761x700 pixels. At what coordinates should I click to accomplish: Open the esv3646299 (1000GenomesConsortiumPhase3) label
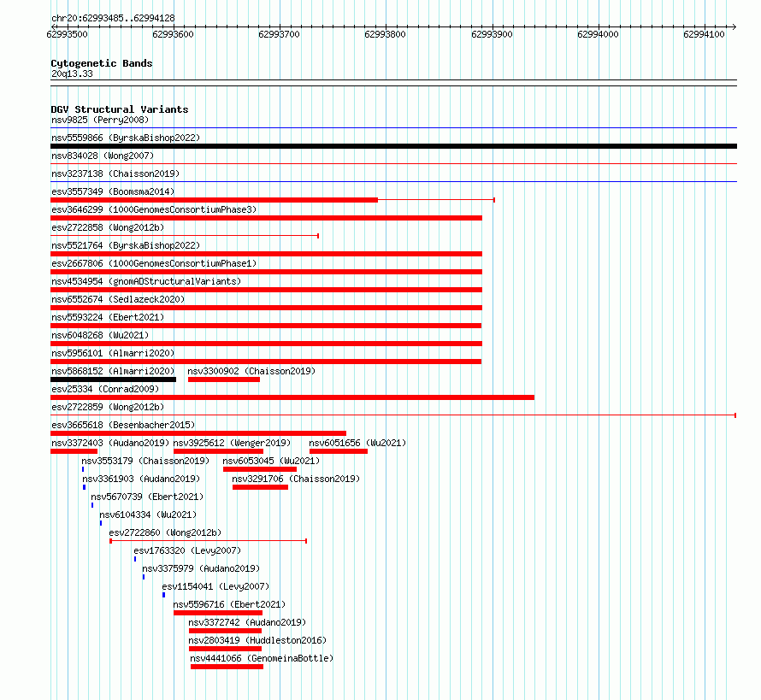tap(154, 209)
